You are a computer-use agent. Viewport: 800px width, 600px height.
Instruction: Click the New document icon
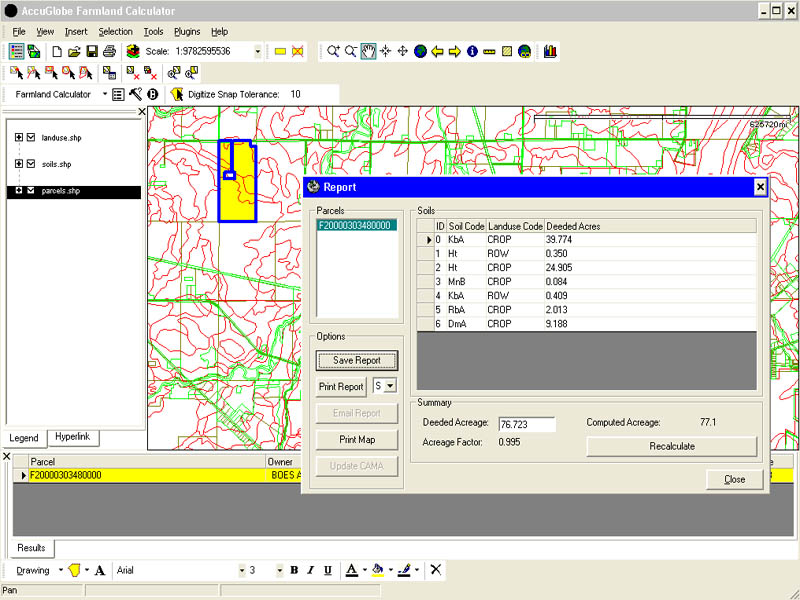(x=57, y=51)
